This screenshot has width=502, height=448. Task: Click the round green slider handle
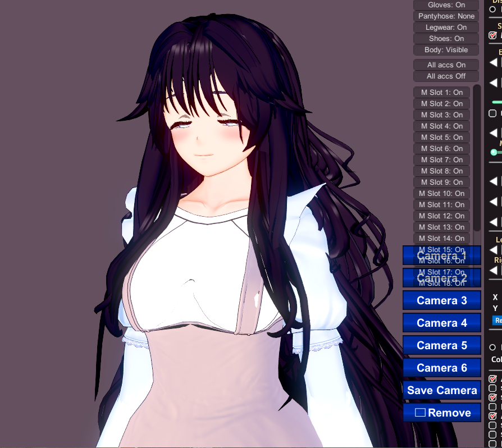[494, 152]
